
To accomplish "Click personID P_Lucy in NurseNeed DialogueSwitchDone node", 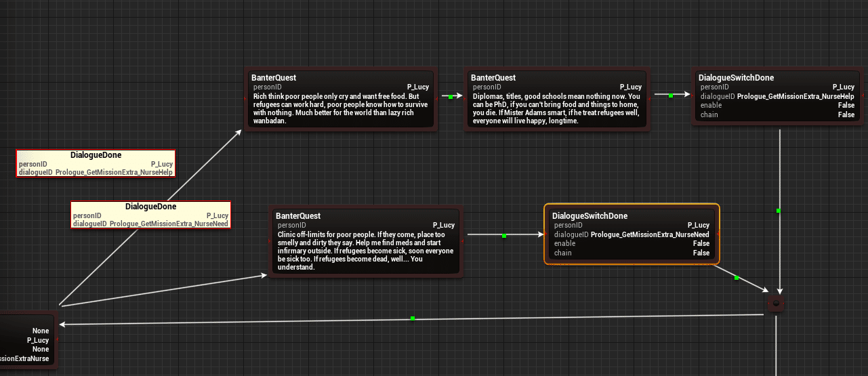I will 632,225.
